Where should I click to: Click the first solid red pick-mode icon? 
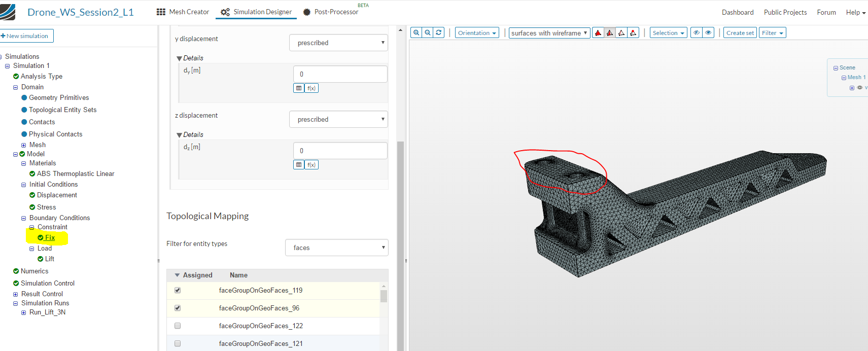[598, 33]
